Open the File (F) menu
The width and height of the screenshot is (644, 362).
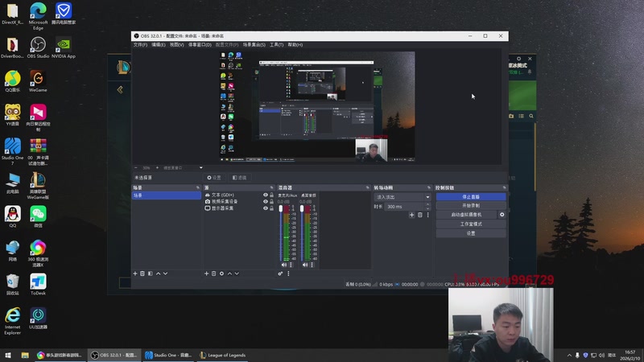[x=140, y=45]
